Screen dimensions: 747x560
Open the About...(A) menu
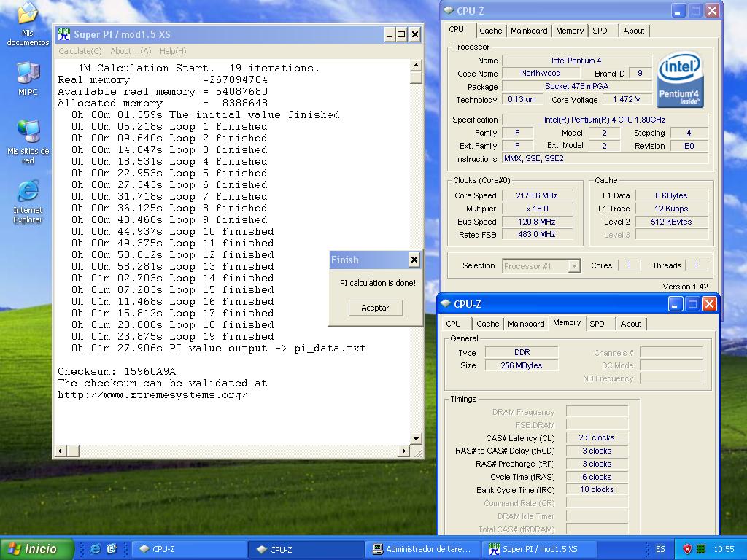point(131,51)
